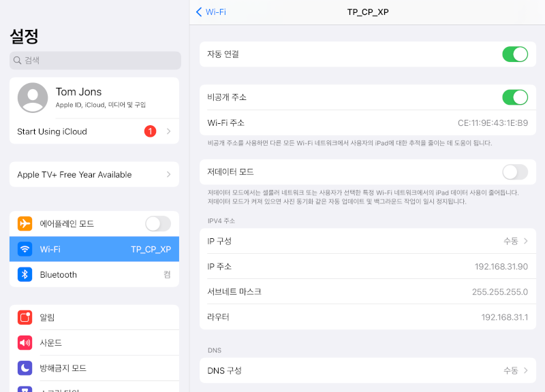
Task: Turn off 비공개 주소 (Private Address)
Action: point(515,97)
